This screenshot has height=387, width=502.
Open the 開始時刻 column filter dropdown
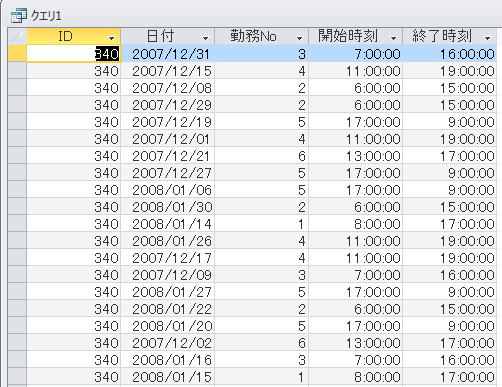(394, 38)
